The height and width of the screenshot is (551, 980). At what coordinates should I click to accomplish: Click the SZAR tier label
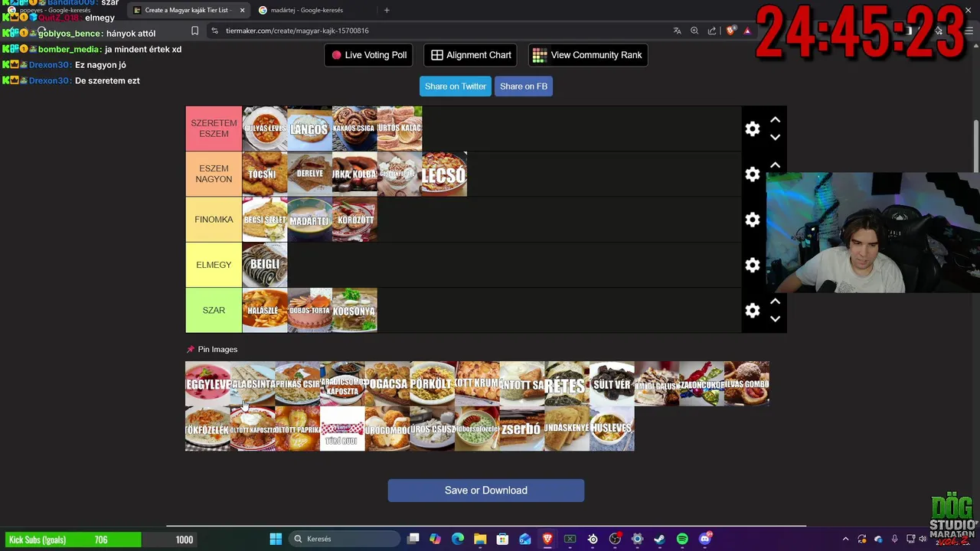coord(214,310)
